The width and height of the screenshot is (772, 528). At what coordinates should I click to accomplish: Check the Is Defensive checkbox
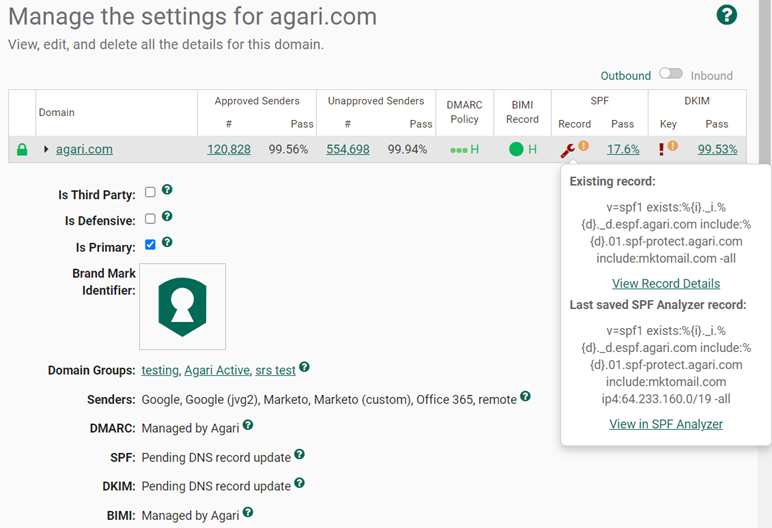tap(150, 218)
